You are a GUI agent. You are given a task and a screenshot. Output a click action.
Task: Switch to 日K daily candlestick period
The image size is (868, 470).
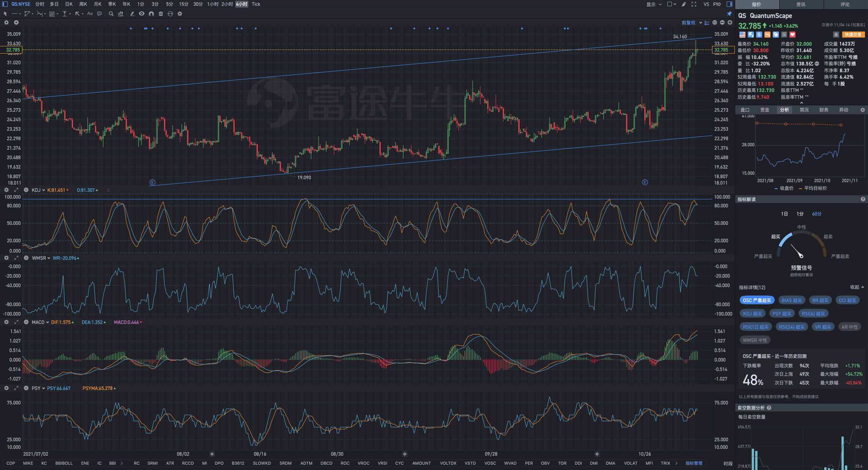coord(69,4)
